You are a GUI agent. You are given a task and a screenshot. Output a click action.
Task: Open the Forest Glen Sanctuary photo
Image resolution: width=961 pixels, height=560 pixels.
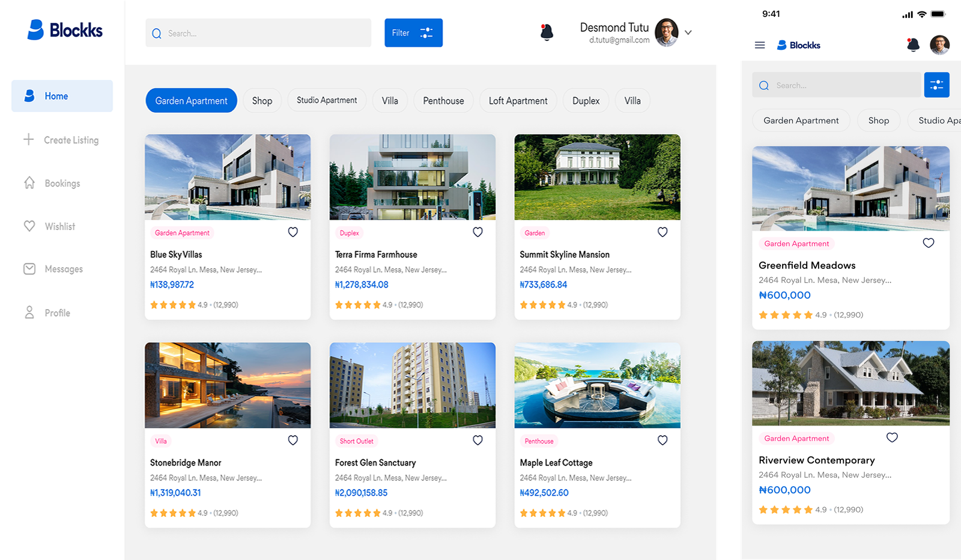pos(413,385)
